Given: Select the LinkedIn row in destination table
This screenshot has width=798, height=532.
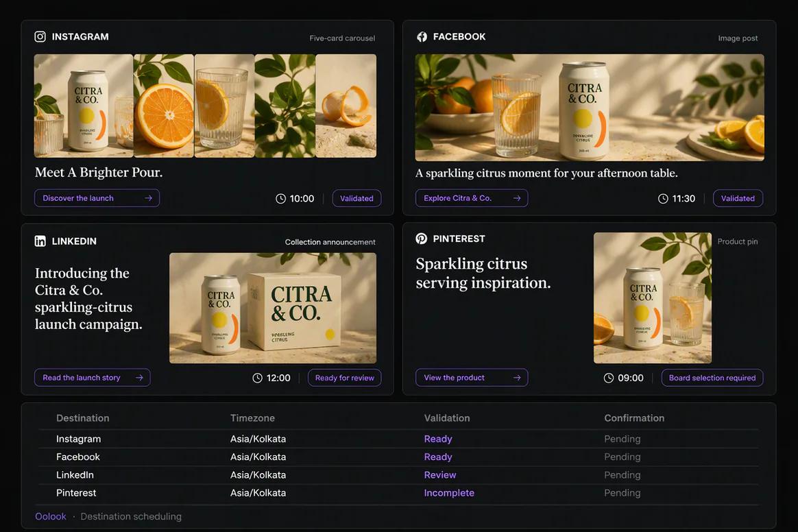Looking at the screenshot, I should point(398,475).
